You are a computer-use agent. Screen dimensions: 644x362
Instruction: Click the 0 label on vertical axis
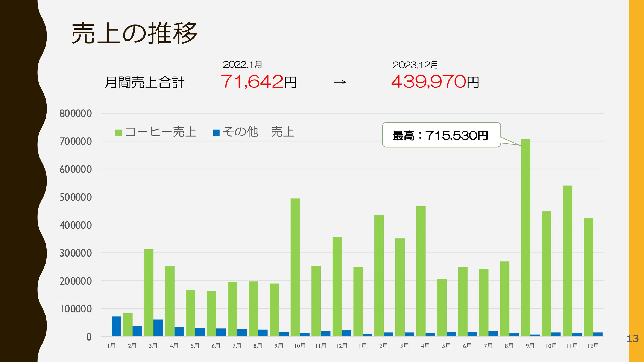click(x=89, y=337)
